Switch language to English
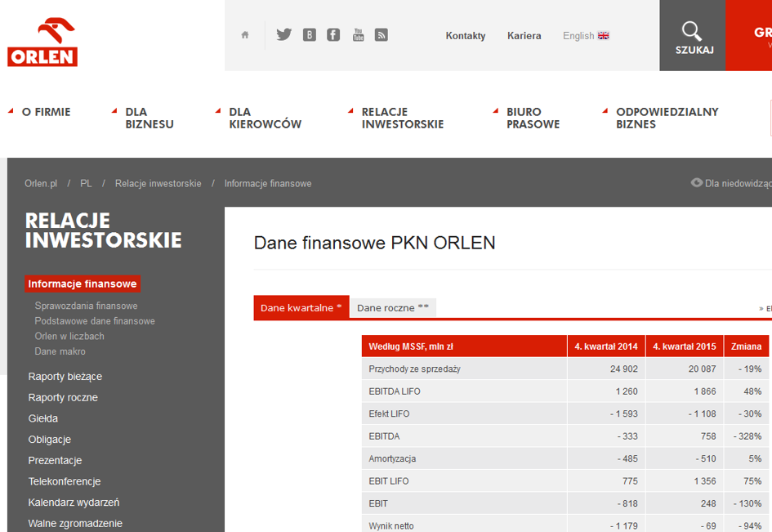The image size is (772, 532). [x=578, y=35]
